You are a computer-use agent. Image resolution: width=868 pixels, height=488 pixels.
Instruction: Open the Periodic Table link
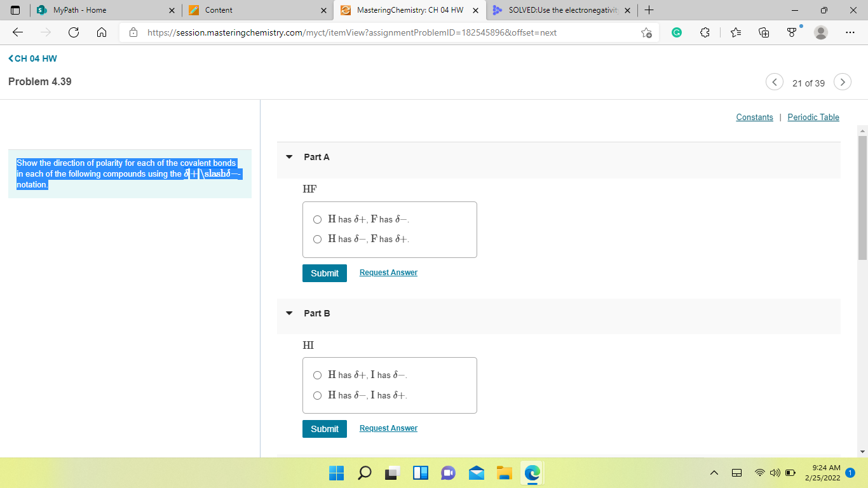pos(813,117)
